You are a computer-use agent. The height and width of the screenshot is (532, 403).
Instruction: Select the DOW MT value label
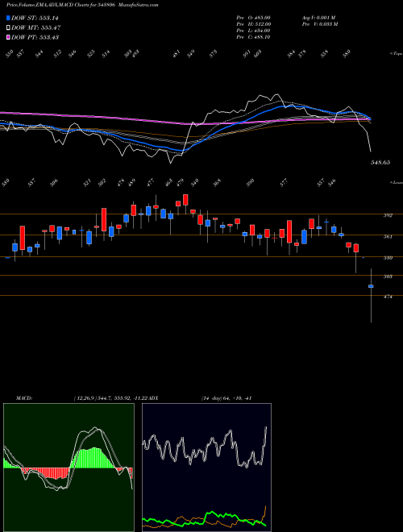(x=36, y=27)
